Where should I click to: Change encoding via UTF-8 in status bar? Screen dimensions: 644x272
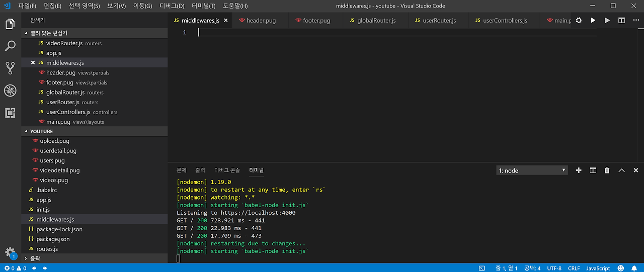(x=554, y=268)
